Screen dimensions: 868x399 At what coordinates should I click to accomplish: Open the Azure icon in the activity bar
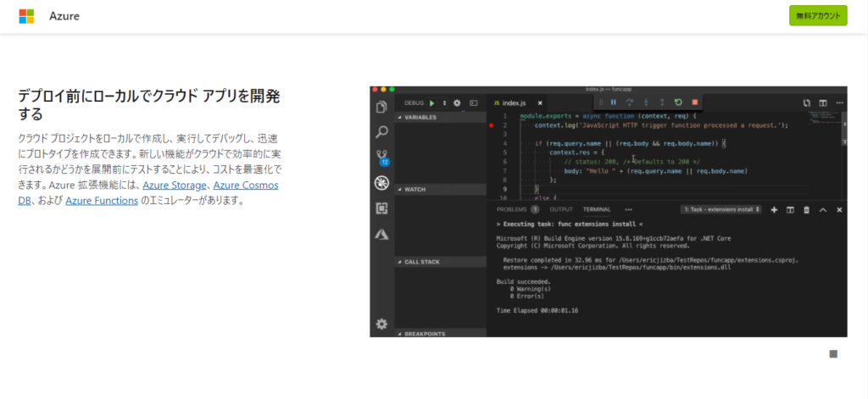click(381, 234)
